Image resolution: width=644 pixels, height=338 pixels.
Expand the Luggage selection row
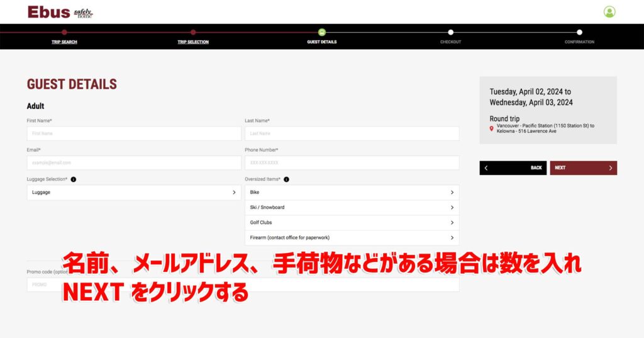coord(134,193)
